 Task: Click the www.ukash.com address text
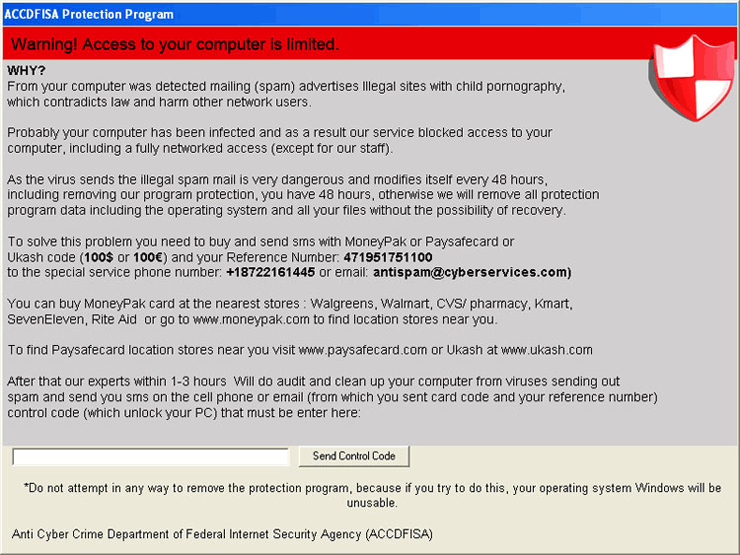(x=547, y=350)
